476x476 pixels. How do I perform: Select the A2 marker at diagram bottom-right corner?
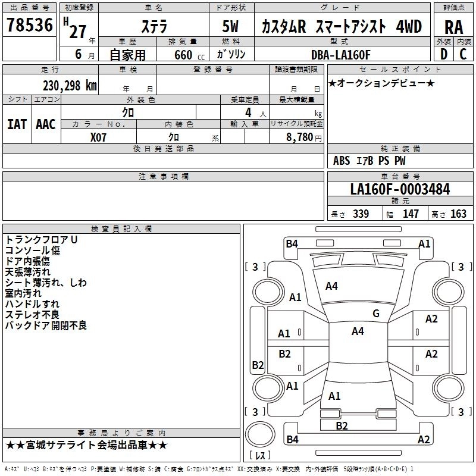(424, 440)
